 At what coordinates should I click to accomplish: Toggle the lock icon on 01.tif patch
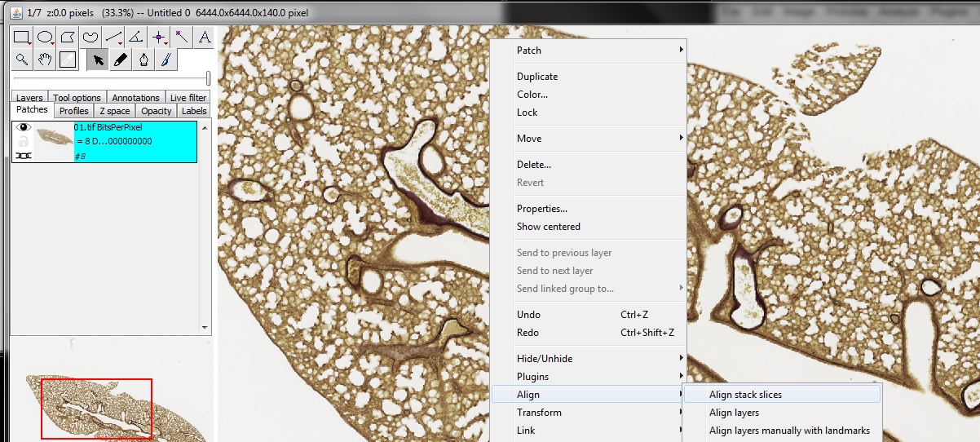click(24, 141)
